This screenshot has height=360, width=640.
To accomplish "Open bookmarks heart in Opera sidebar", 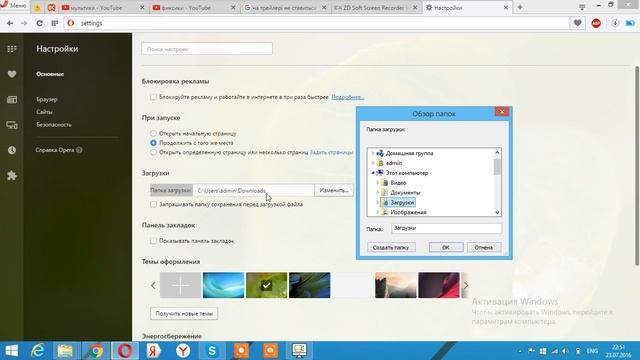I will pyautogui.click(x=12, y=74).
